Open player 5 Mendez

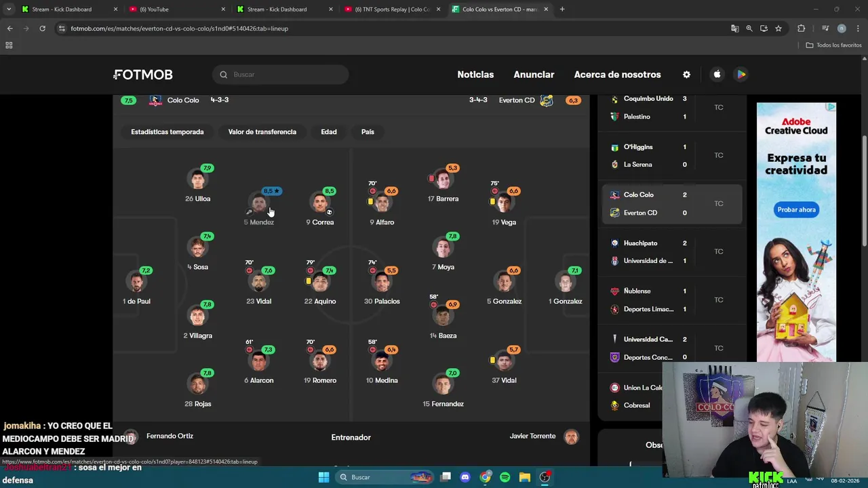[x=259, y=207]
